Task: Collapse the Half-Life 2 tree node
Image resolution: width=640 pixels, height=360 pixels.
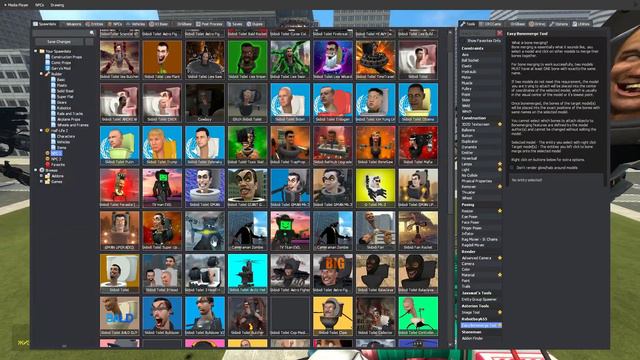Action: [x=42, y=131]
